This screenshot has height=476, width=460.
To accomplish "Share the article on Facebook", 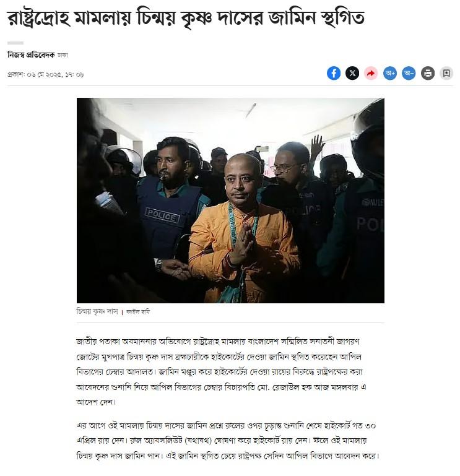I will tap(333, 73).
